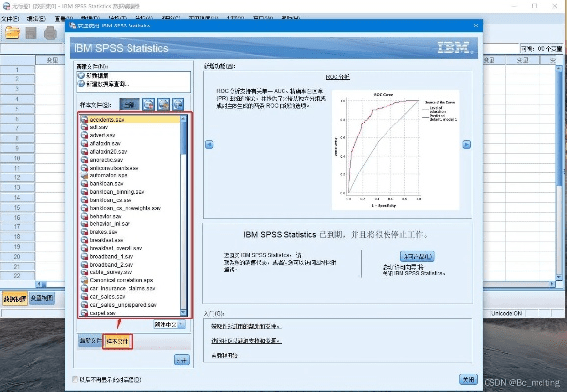Select cable_survey.sav in the file list
This screenshot has width=567, height=392.
130,272
